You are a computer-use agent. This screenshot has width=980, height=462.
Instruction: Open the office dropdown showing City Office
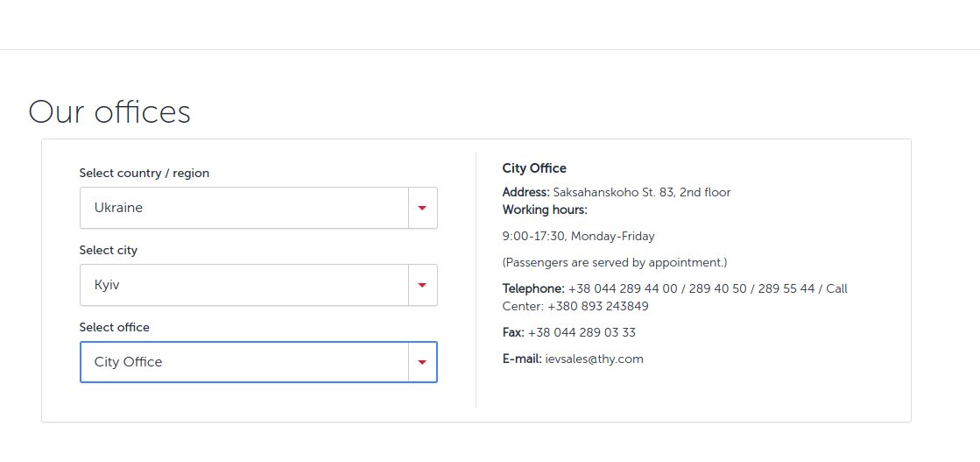pos(244,362)
